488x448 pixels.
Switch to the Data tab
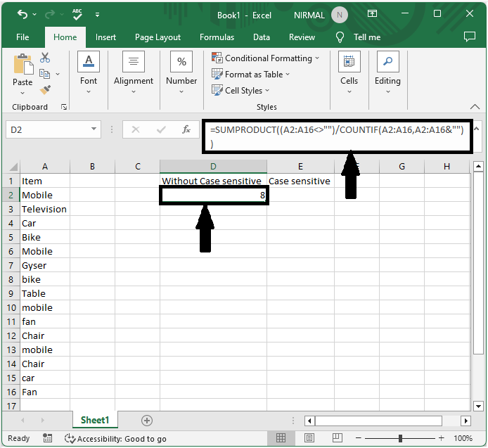click(x=261, y=37)
